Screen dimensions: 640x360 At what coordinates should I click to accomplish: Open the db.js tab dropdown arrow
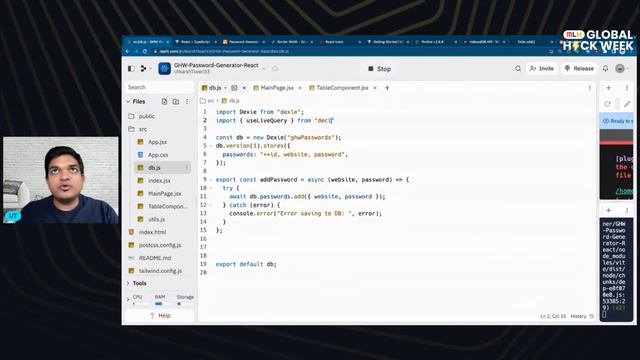225,88
